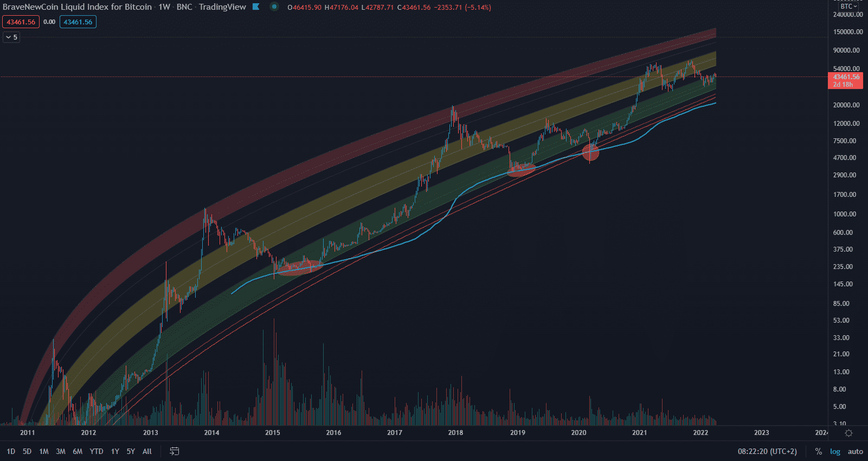Select the 1Y time range

click(x=115, y=451)
